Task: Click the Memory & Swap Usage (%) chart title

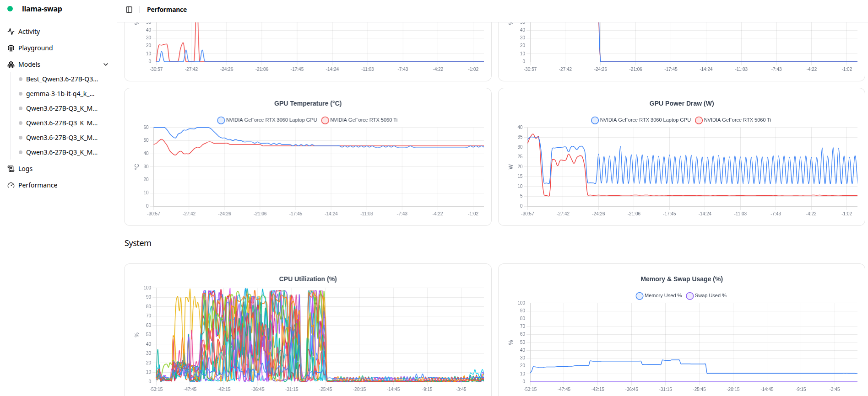Action: point(682,279)
